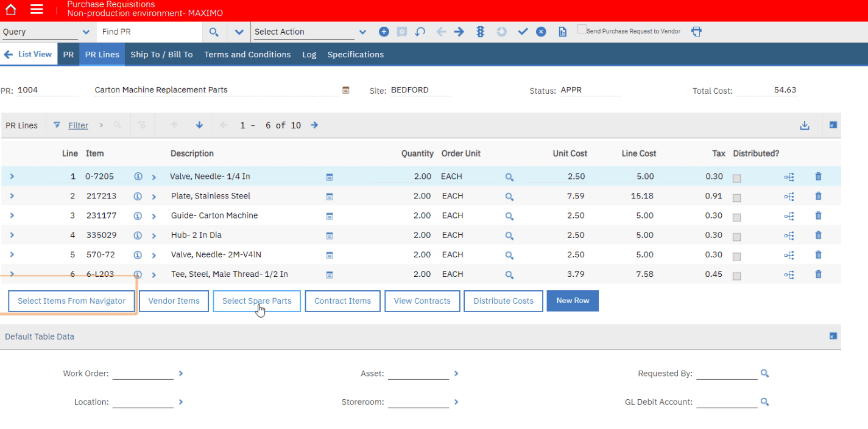
Task: Collapse the PR Lines table section
Action: (833, 125)
